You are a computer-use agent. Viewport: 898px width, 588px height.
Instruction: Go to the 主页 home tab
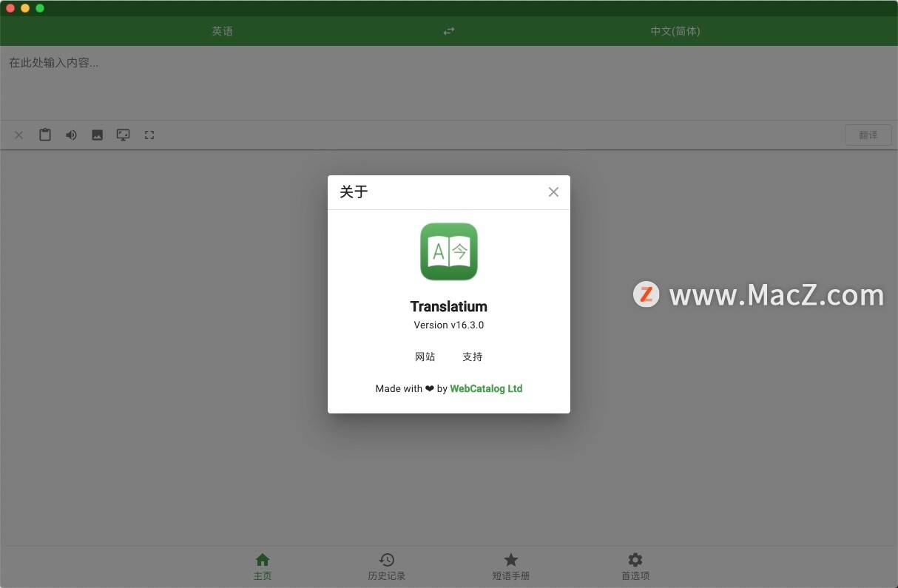pos(263,567)
